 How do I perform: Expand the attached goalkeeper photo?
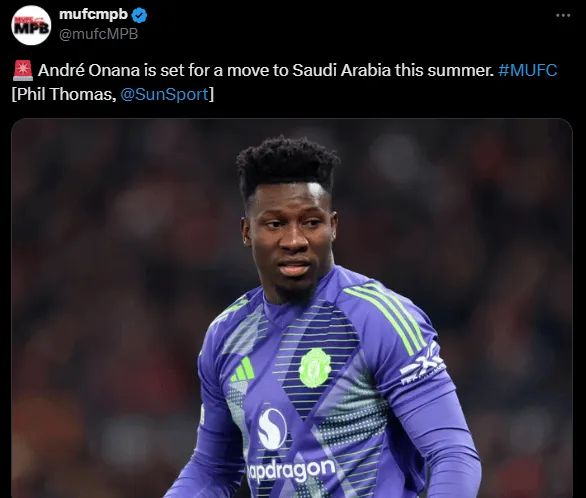[x=292, y=308]
